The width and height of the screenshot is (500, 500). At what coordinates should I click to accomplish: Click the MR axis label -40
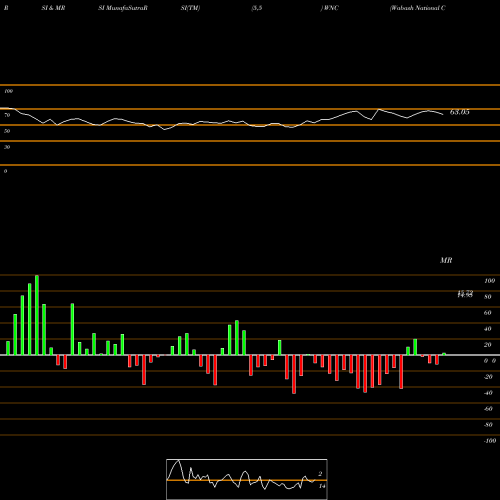(488, 393)
